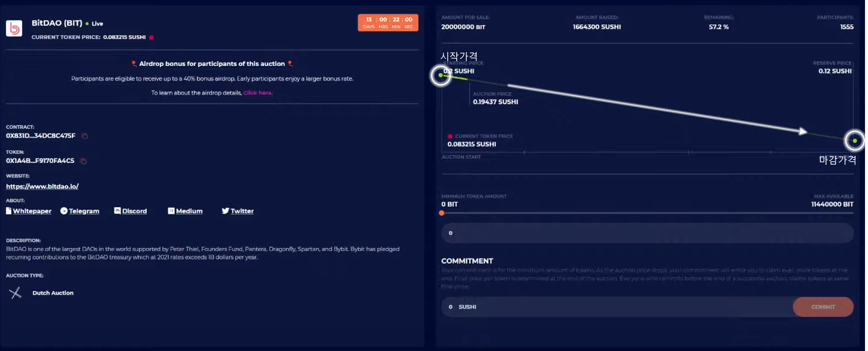The width and height of the screenshot is (868, 351).
Task: Click the Telegram icon
Action: pyautogui.click(x=64, y=211)
